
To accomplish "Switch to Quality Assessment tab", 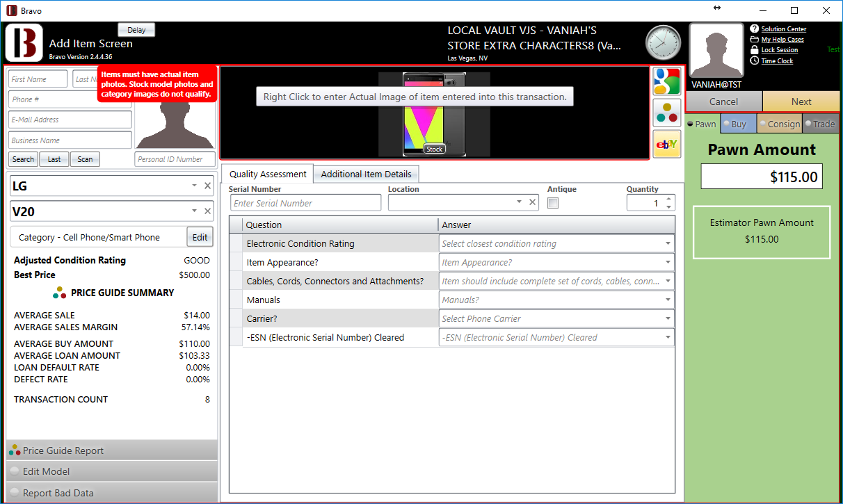I will coord(268,174).
